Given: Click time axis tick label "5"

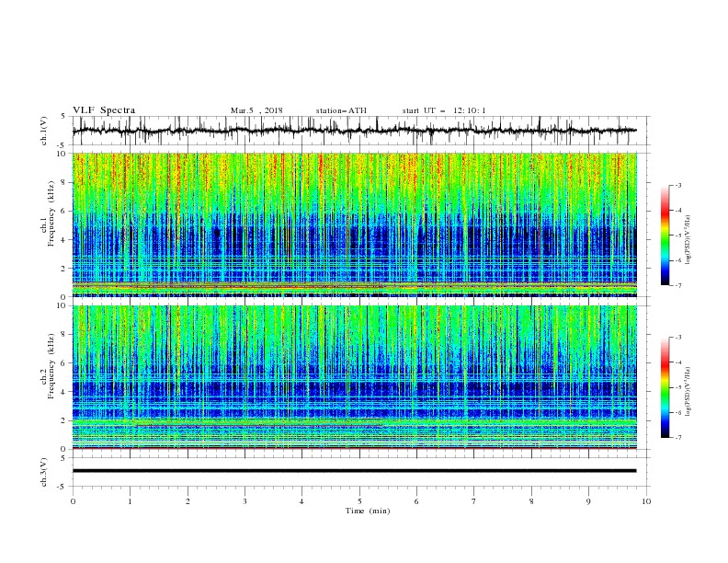Looking at the screenshot, I should click(x=359, y=501).
